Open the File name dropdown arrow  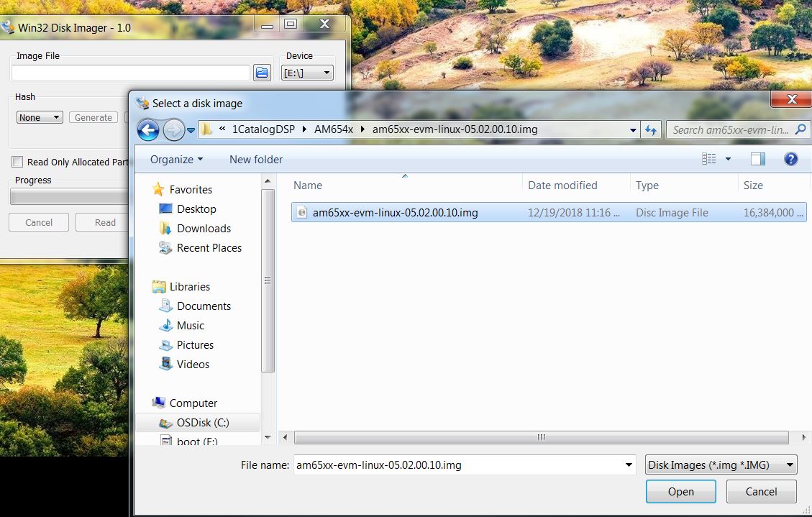tap(629, 465)
